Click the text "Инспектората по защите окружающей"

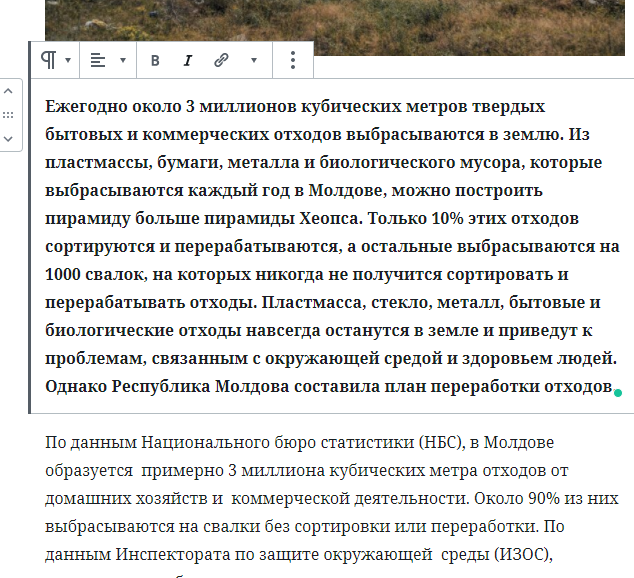[274, 555]
